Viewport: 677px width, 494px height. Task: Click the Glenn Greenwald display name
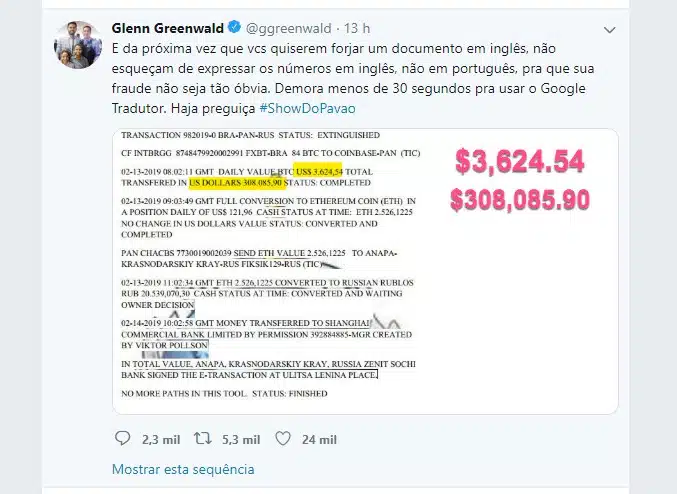[x=168, y=28]
